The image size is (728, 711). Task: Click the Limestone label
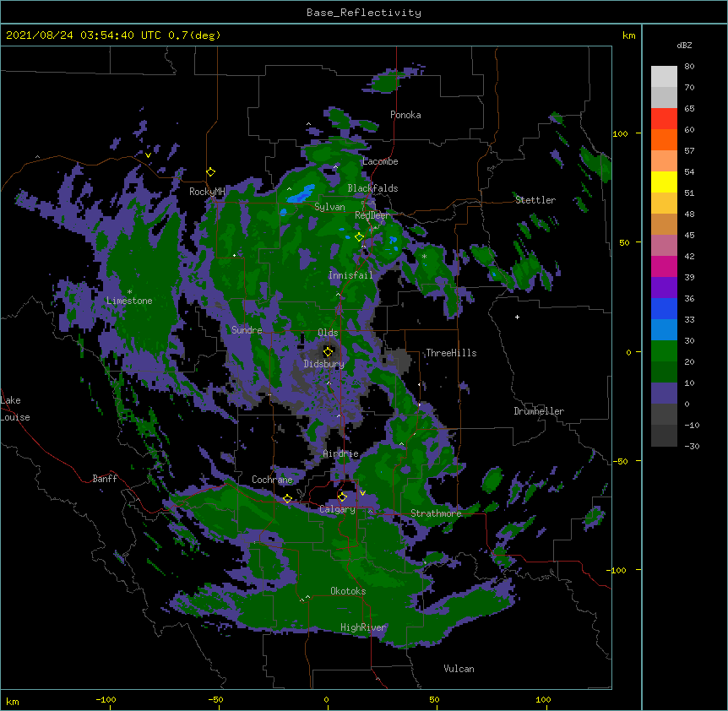tap(129, 301)
